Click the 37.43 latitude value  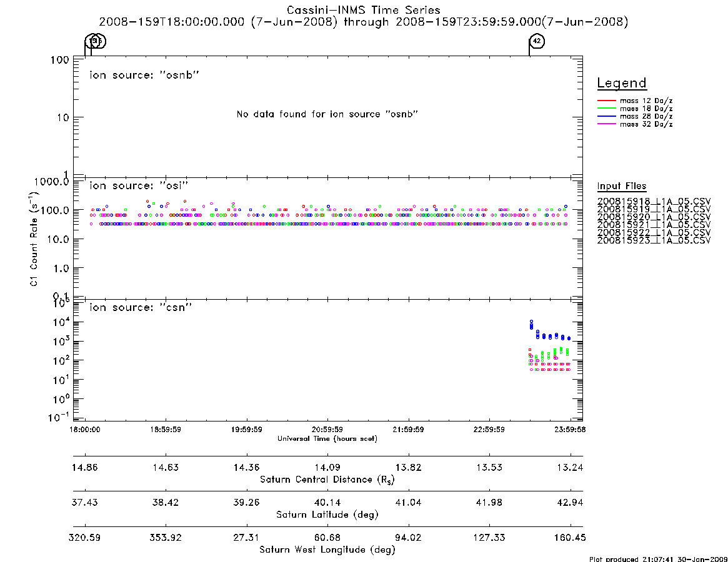[85, 503]
